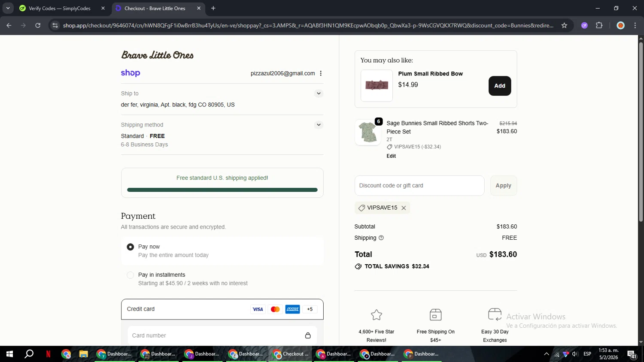The height and width of the screenshot is (362, 644).
Task: Open the tab search dropdown arrow
Action: click(8, 8)
